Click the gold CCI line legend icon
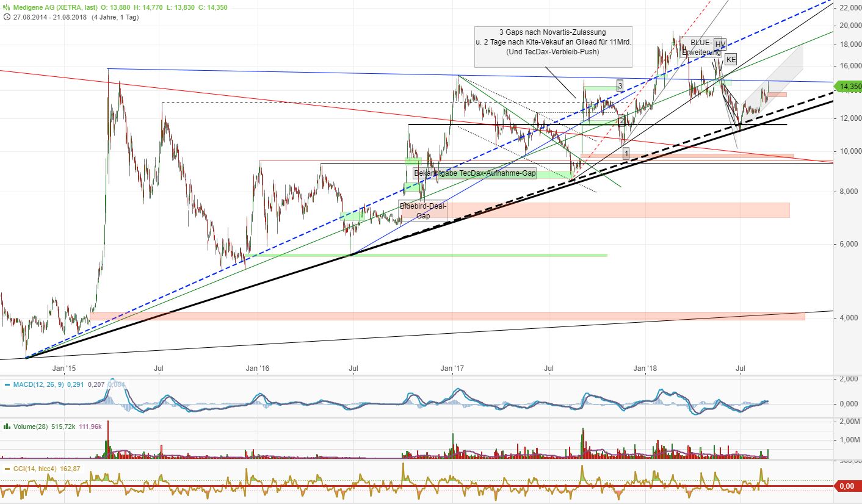 pos(6,470)
